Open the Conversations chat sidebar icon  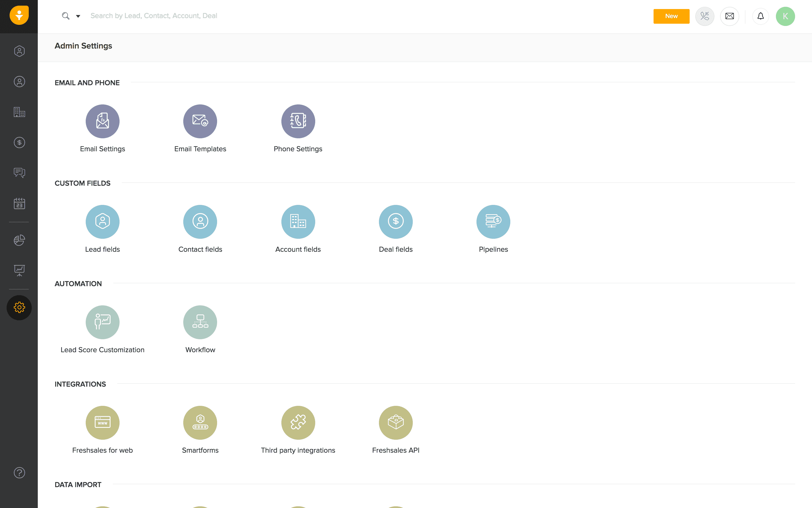(x=19, y=173)
